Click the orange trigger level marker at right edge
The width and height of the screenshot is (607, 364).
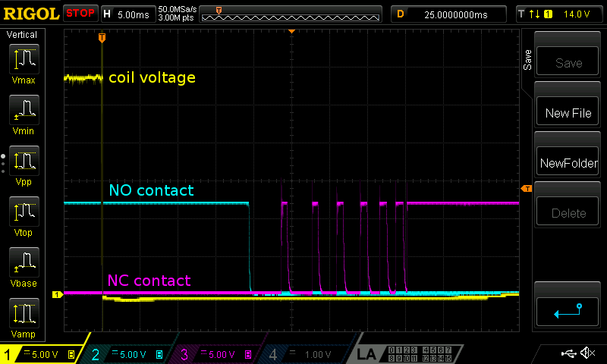[x=527, y=188]
